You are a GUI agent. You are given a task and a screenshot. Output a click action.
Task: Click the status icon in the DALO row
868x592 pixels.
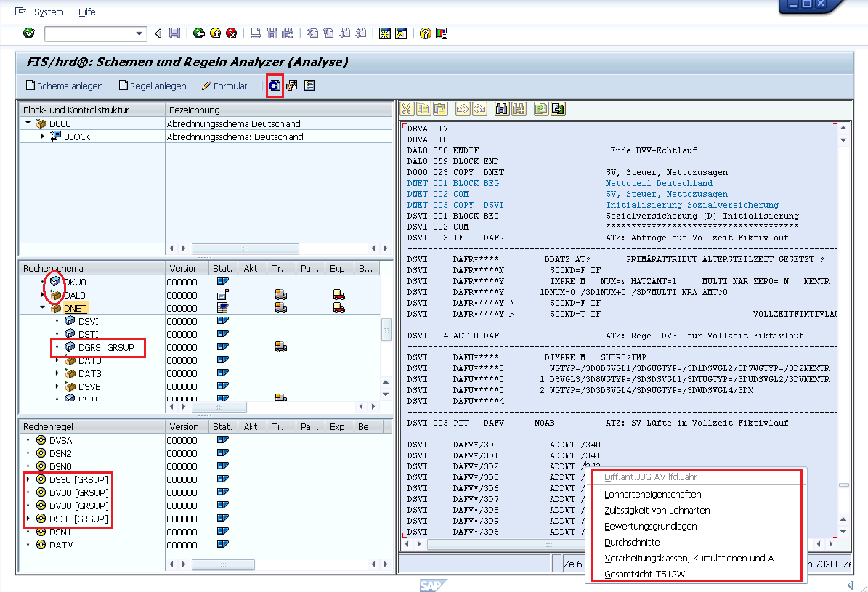coord(223,295)
